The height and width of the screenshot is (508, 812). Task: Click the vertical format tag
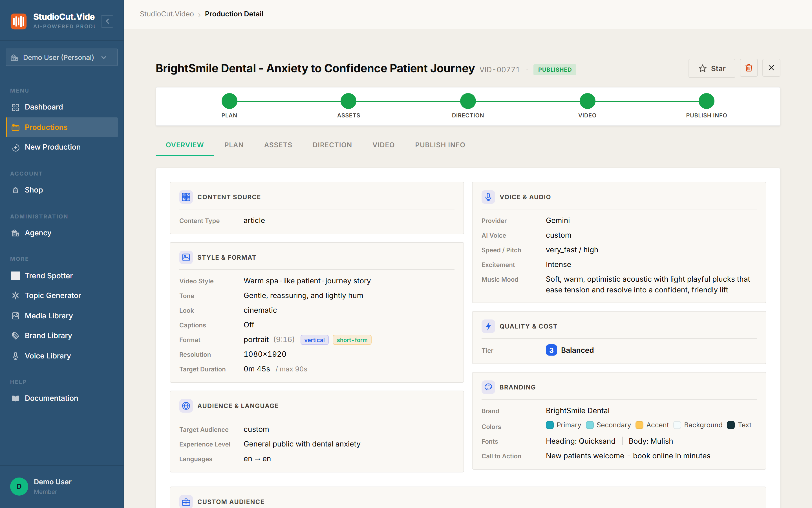(x=314, y=340)
